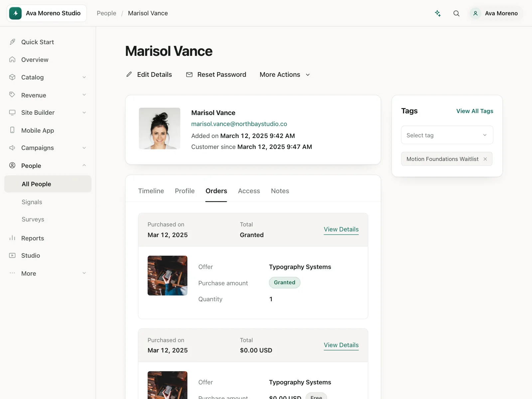This screenshot has width=532, height=399.
Task: Click the Site Builder monitor icon
Action: [x=12, y=112]
